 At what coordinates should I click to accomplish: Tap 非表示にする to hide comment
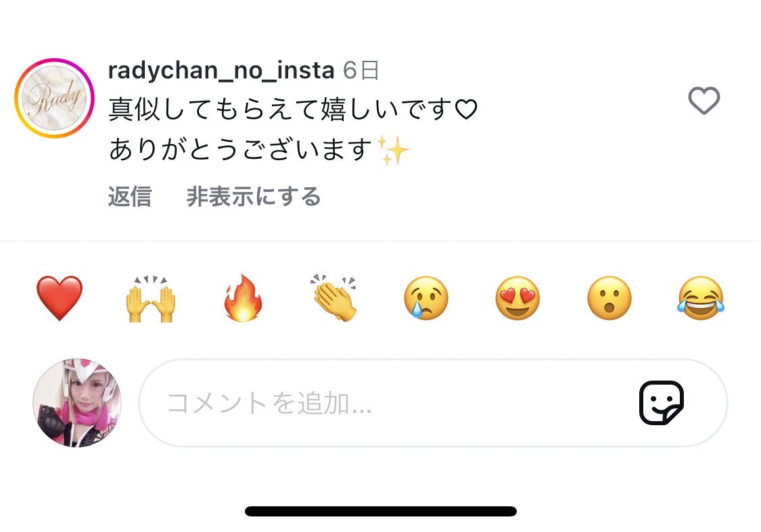click(254, 197)
